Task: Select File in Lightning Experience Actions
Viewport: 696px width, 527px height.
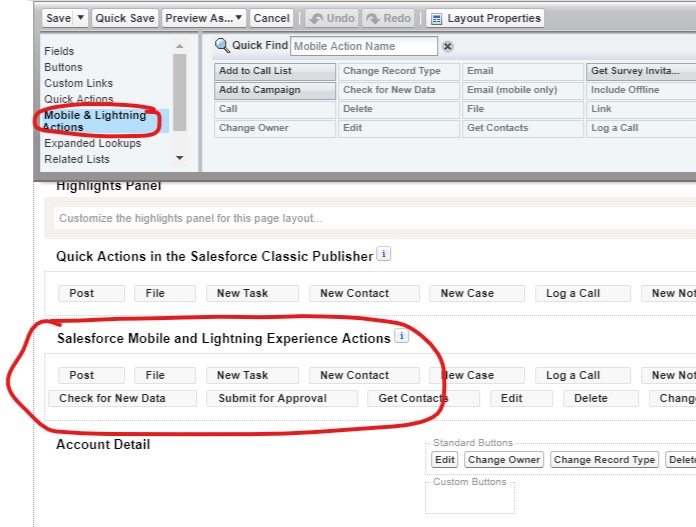Action: pyautogui.click(x=165, y=376)
